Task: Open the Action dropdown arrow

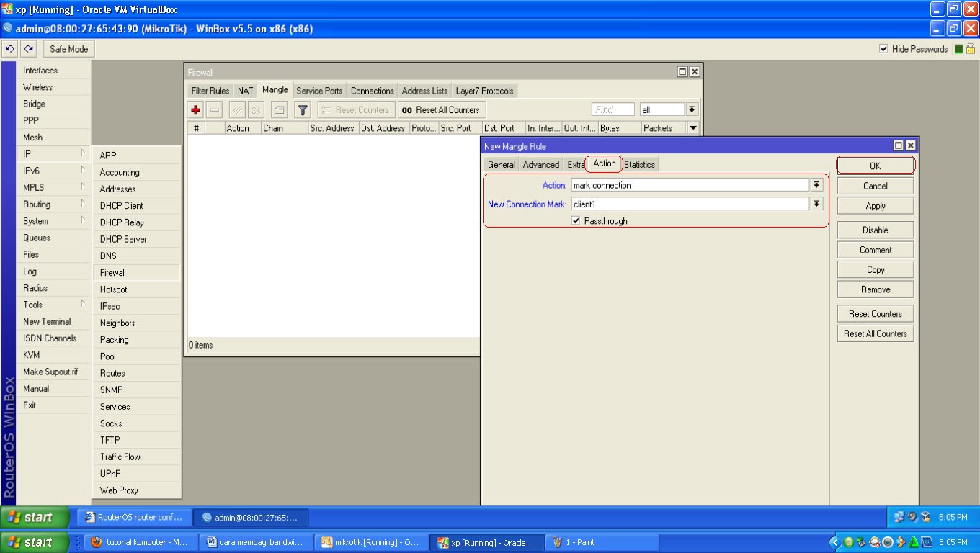Action: click(x=816, y=185)
